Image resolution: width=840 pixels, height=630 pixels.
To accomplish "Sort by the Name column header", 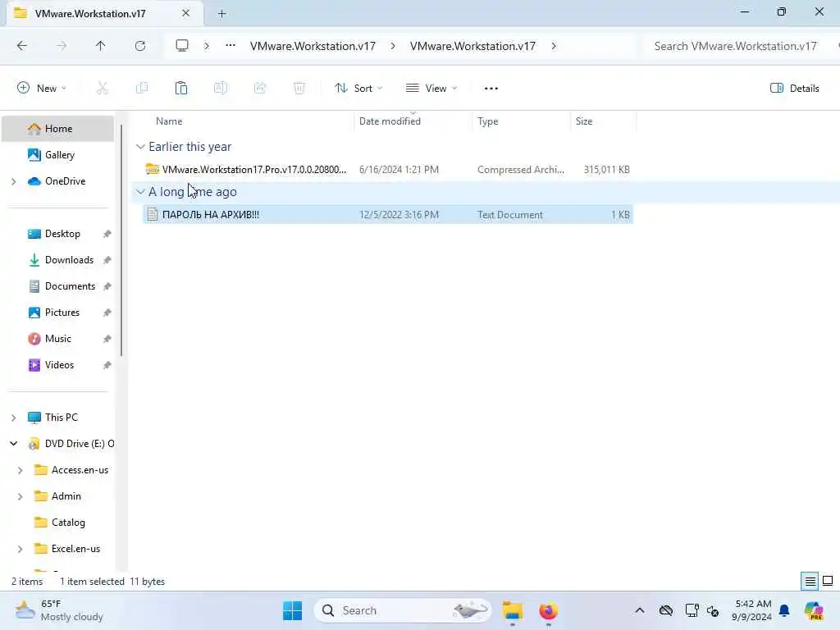I will [169, 121].
